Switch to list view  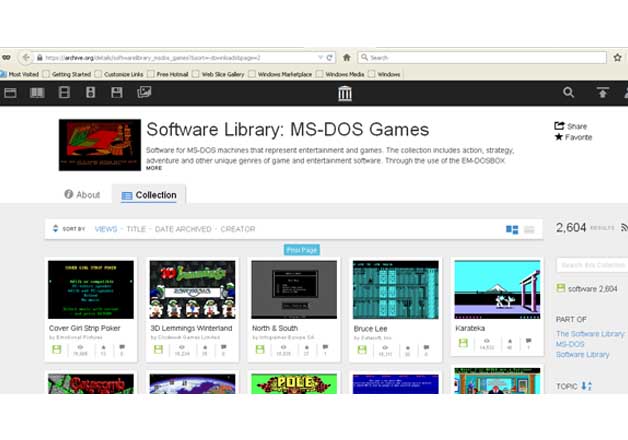click(529, 229)
